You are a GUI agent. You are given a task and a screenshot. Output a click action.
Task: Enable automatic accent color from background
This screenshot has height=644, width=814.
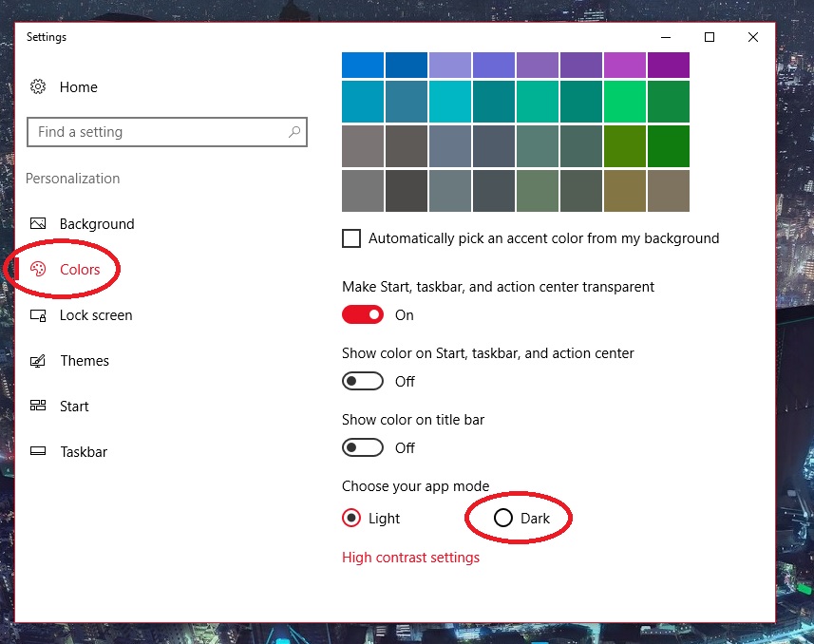coord(351,238)
